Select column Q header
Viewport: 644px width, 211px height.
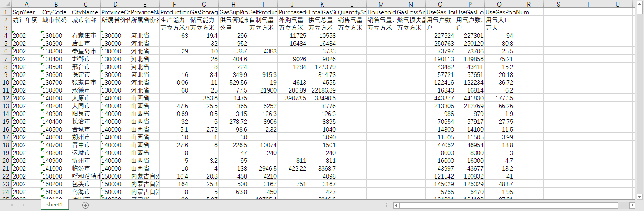pos(499,4)
